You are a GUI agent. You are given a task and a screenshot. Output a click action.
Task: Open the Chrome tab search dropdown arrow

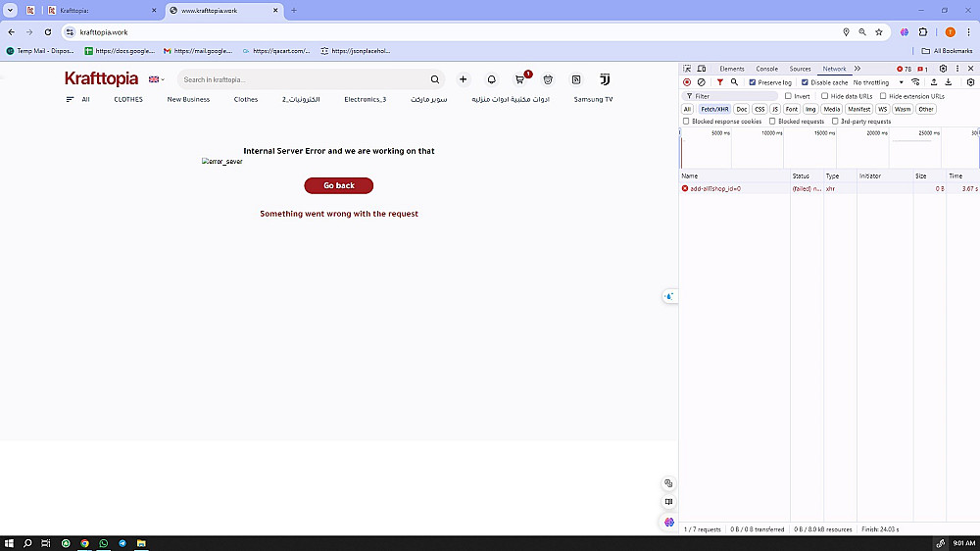(10, 10)
